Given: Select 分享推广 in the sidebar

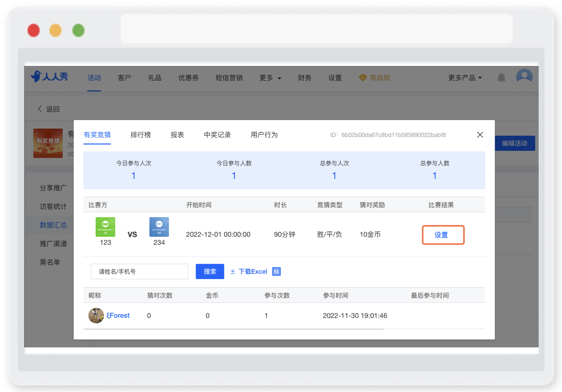Looking at the screenshot, I should point(53,188).
